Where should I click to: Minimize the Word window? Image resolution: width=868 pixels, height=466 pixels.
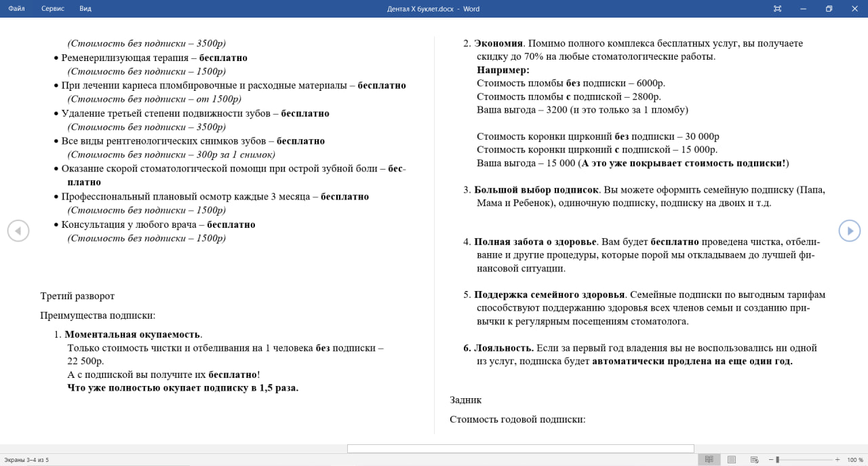tap(803, 9)
